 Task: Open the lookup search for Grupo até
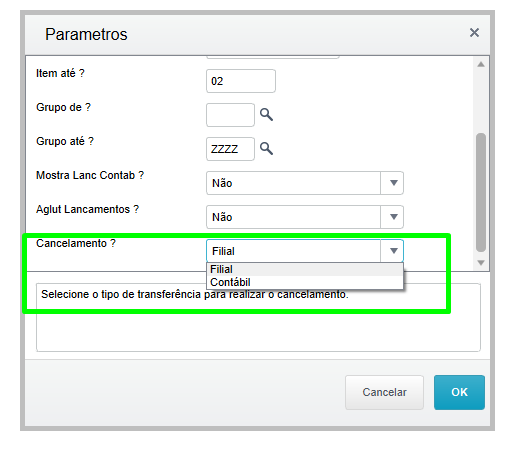[x=266, y=148]
